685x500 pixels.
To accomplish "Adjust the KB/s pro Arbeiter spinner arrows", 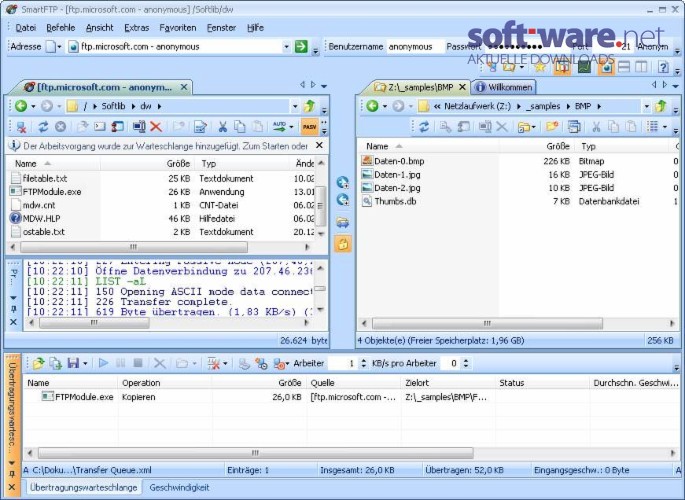I will tap(466, 363).
